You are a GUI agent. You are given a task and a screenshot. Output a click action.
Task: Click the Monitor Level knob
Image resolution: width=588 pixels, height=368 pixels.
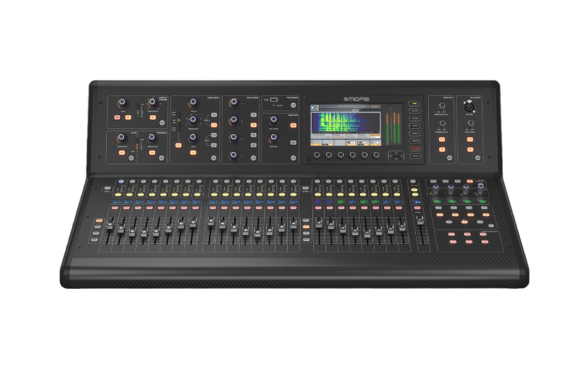pos(442,106)
